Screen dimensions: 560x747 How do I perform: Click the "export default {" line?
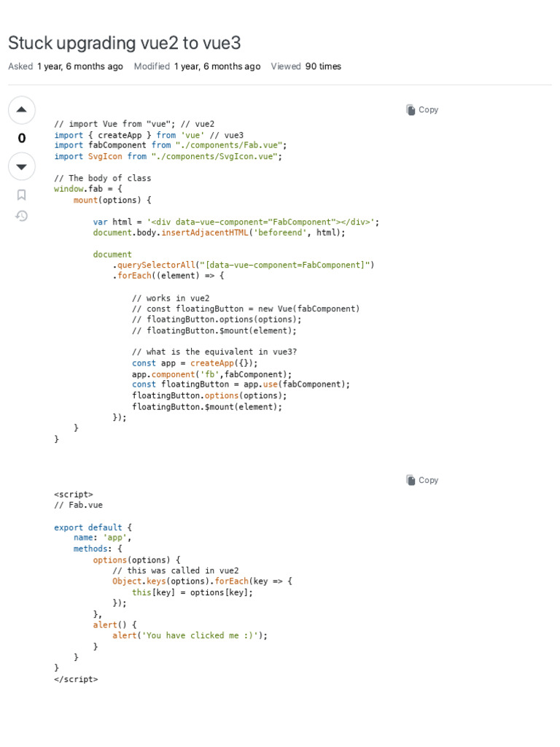[x=93, y=527]
